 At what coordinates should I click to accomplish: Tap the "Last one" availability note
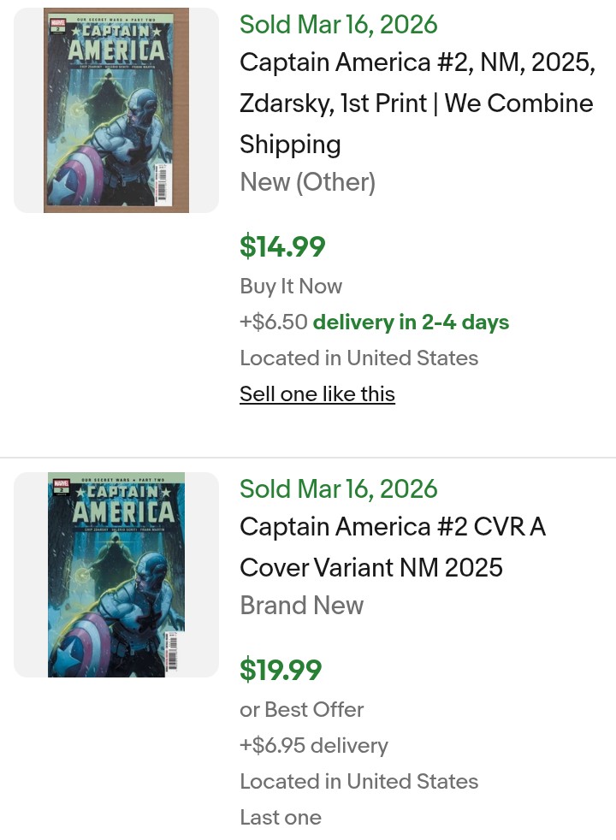(x=281, y=818)
